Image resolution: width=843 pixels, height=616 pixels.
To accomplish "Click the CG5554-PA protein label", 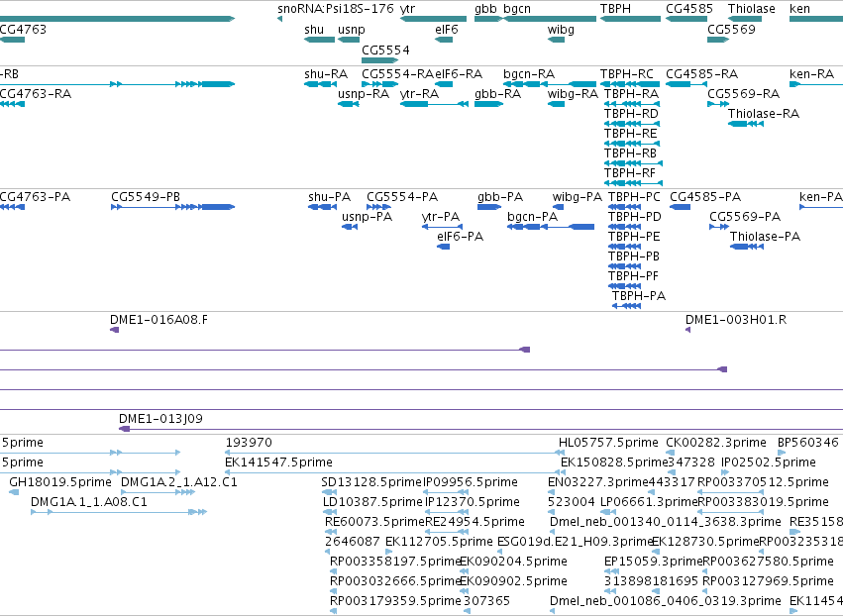I will (x=402, y=197).
